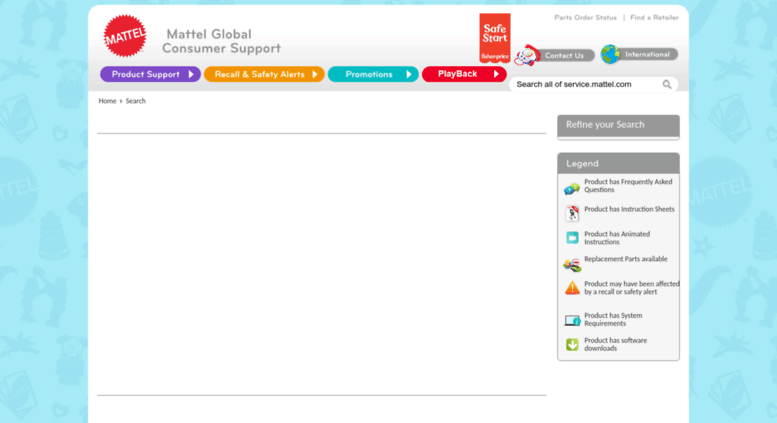Viewport: 777px width, 423px height.
Task: Open the Safe Start Fisher-Price banner
Action: pyautogui.click(x=495, y=38)
